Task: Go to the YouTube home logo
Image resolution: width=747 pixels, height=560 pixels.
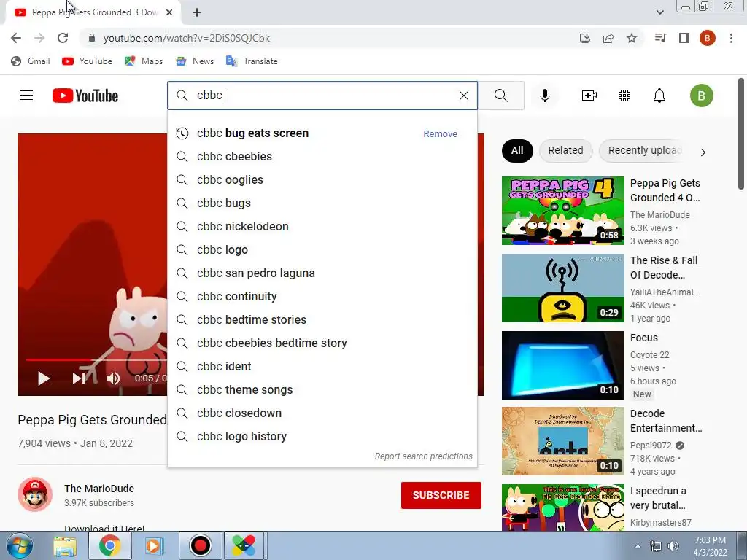Action: point(85,96)
